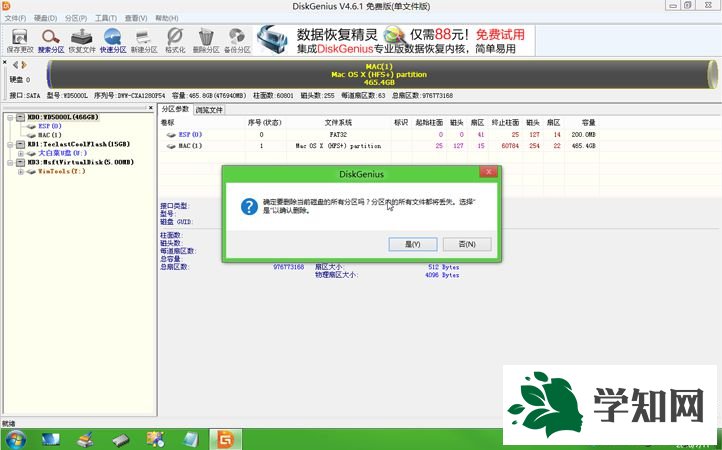Expand the WinTools partition node
The width and height of the screenshot is (722, 450).
[x=20, y=171]
